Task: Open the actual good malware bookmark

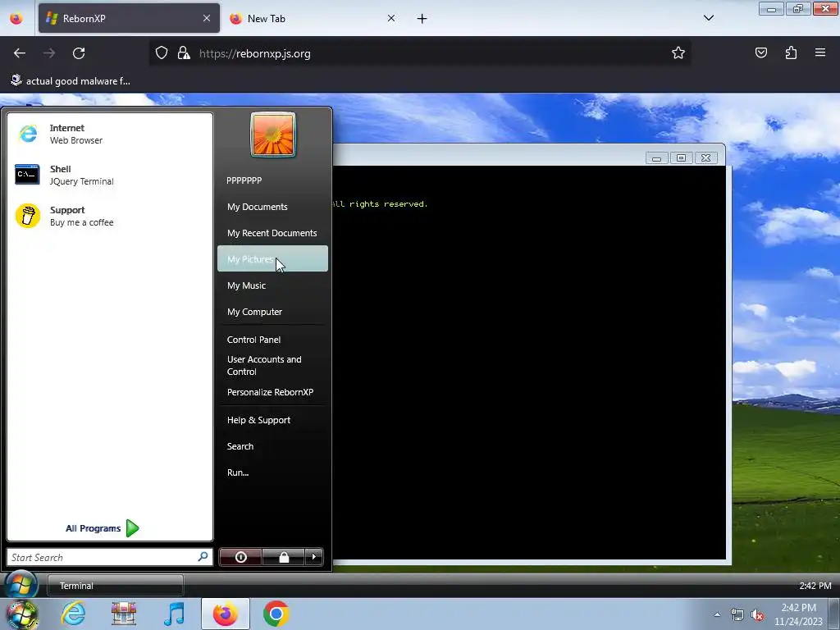Action: pyautogui.click(x=71, y=81)
